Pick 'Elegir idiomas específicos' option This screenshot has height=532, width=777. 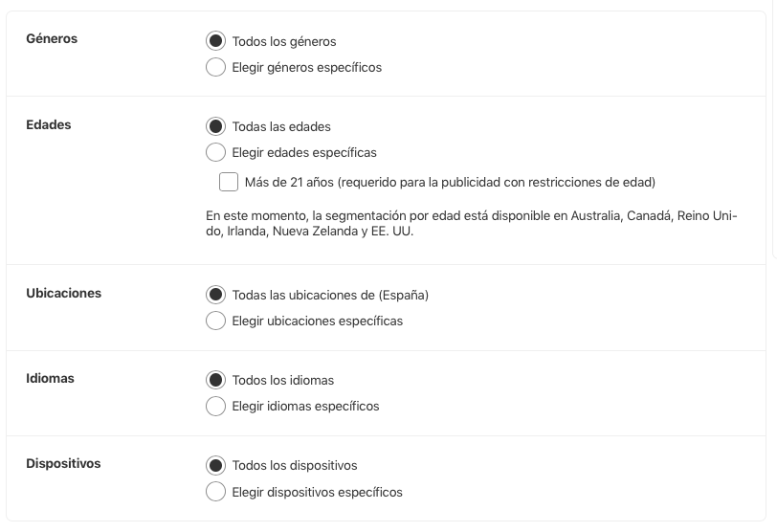[215, 406]
